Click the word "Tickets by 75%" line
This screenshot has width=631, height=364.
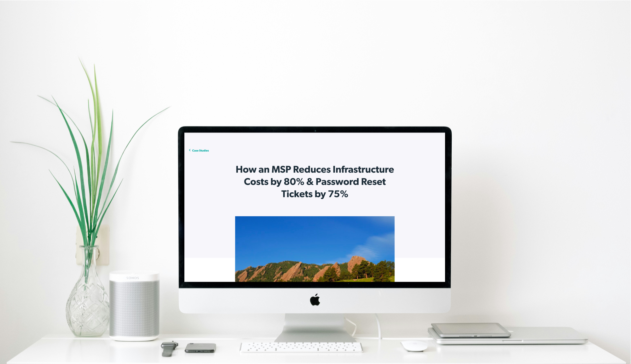(315, 194)
